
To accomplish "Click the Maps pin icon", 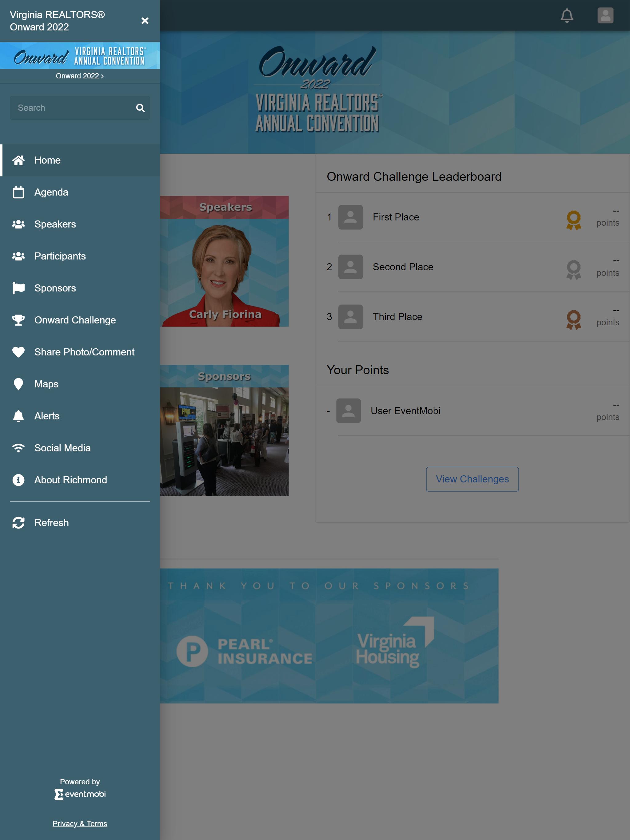I will [x=18, y=384].
